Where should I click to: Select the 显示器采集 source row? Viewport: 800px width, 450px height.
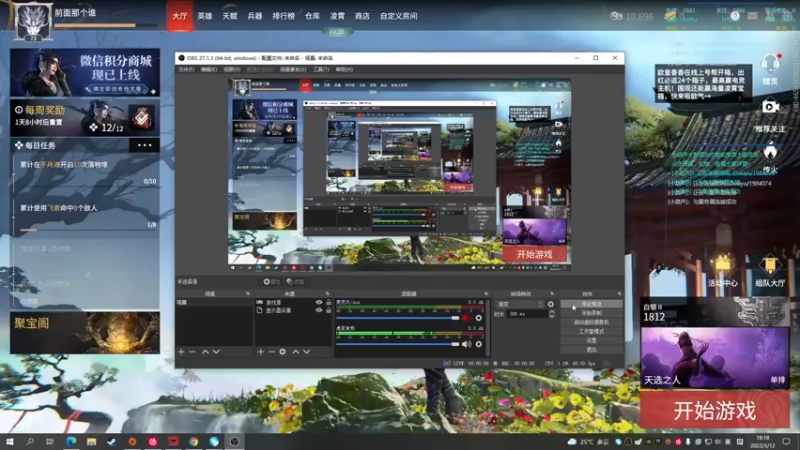coord(293,310)
